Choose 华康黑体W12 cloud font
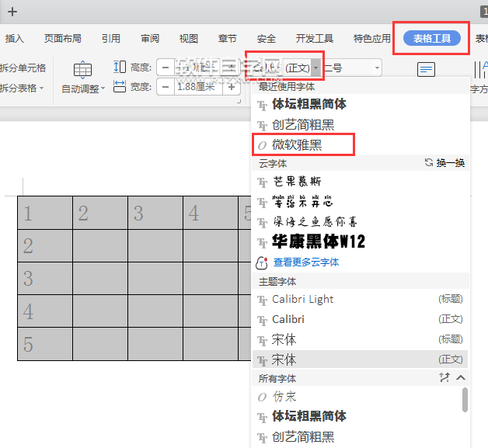The image size is (488, 448). [318, 241]
